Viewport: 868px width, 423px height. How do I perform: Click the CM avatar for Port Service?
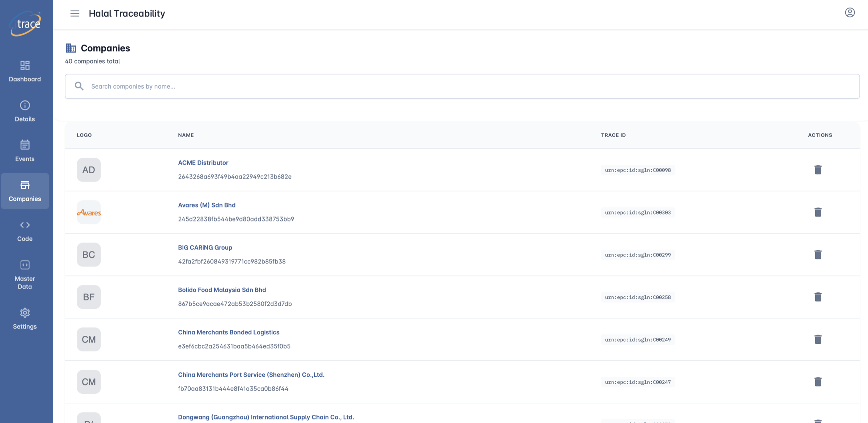pos(89,381)
